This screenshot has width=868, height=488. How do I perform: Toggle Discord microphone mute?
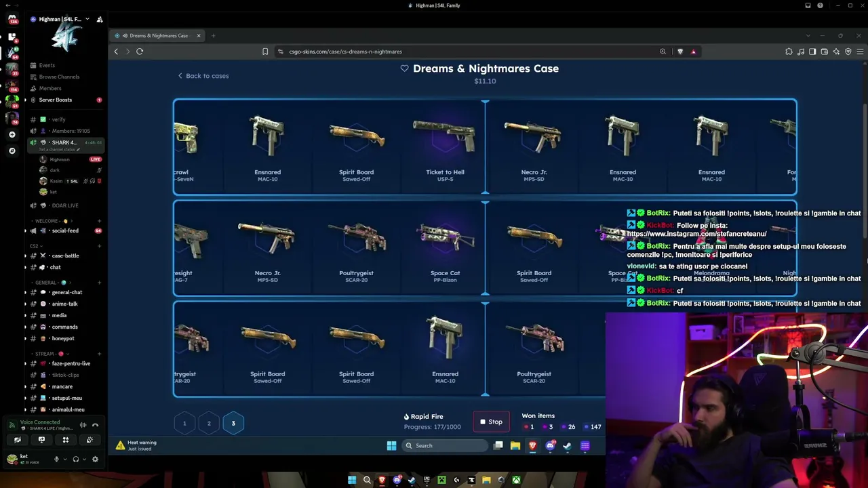pos(57,459)
